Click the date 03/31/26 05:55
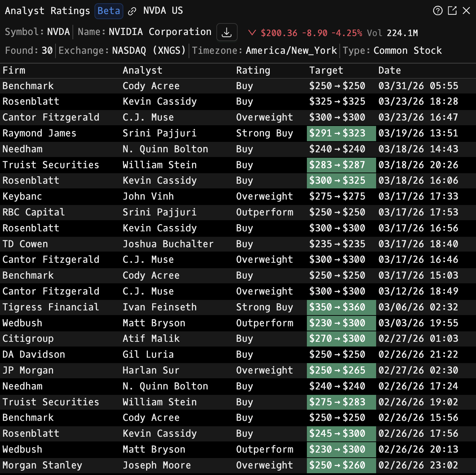 point(418,86)
